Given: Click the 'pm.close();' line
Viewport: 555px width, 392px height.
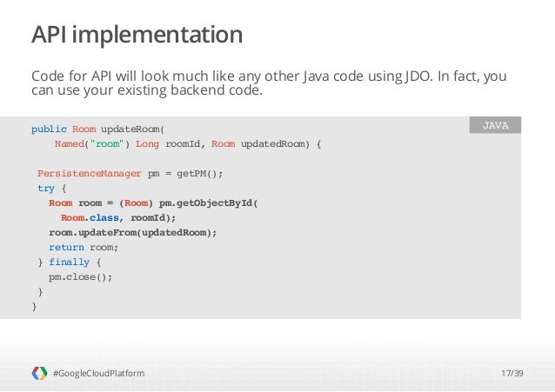Looking at the screenshot, I should coord(80,277).
